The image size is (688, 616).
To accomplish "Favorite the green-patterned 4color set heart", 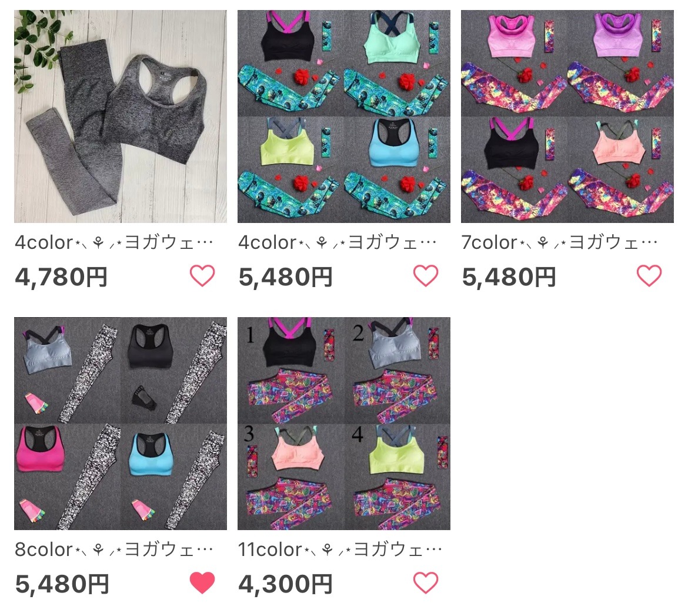I will [x=426, y=276].
